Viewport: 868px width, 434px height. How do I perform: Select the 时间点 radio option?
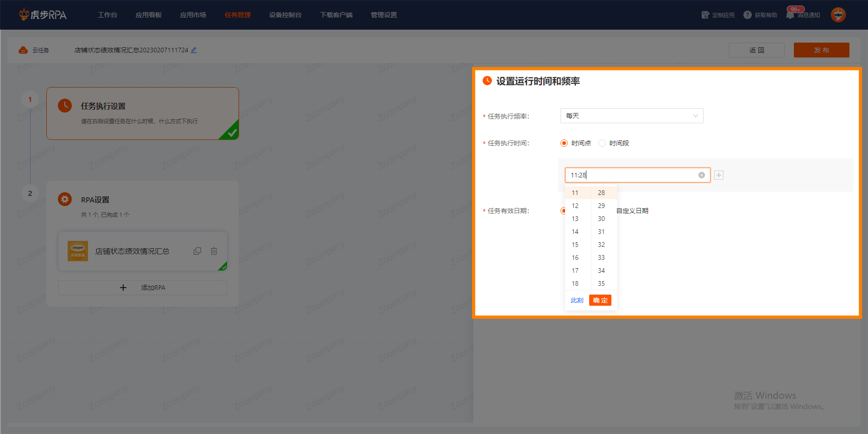[x=564, y=143]
